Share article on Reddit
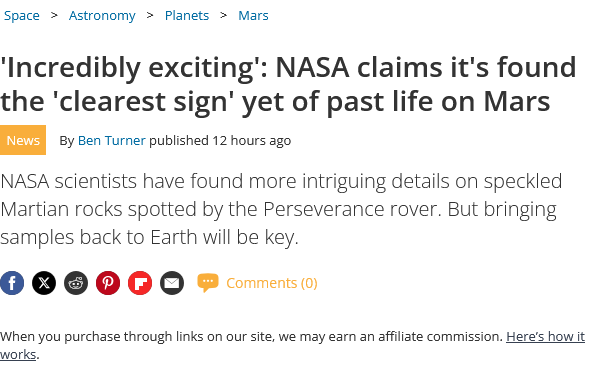This screenshot has width=602, height=371. tap(76, 283)
